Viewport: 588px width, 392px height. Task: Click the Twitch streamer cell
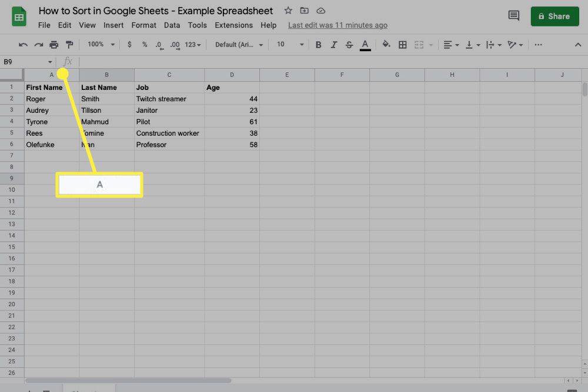click(169, 99)
